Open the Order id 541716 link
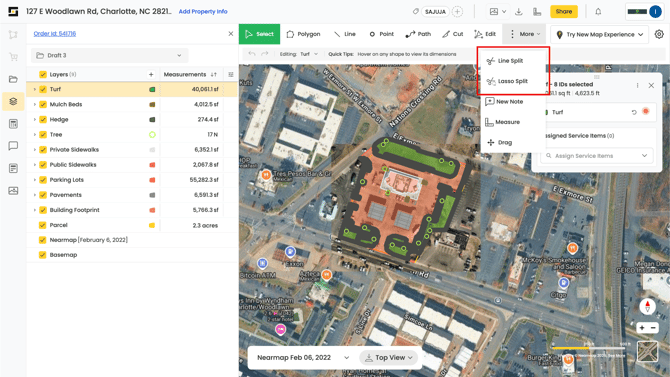 pos(55,33)
